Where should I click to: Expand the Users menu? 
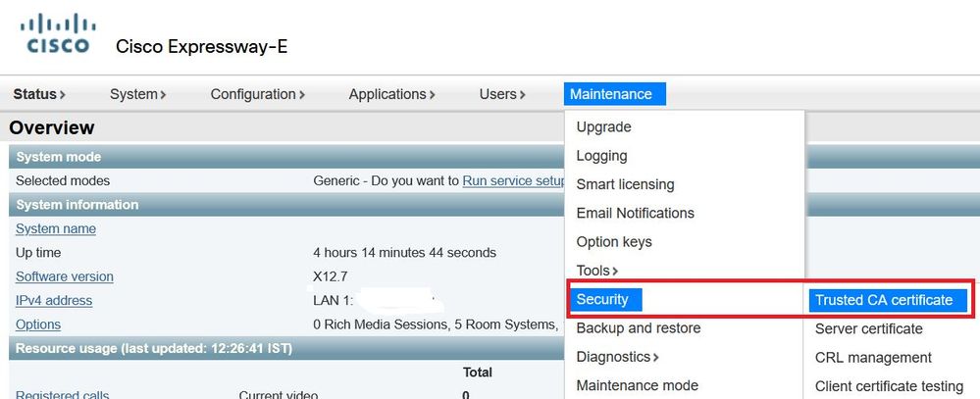pos(502,94)
